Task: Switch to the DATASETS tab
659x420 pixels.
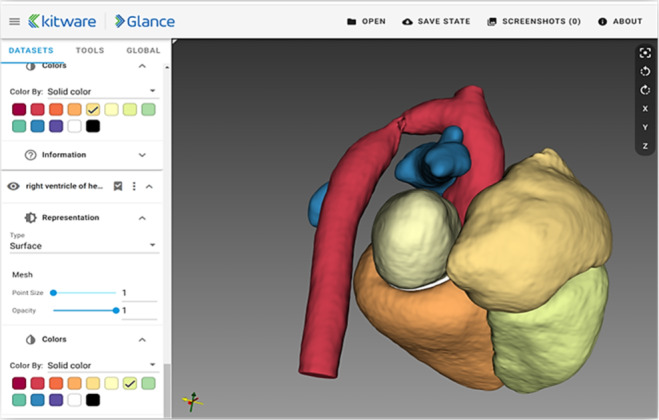Action: (31, 50)
